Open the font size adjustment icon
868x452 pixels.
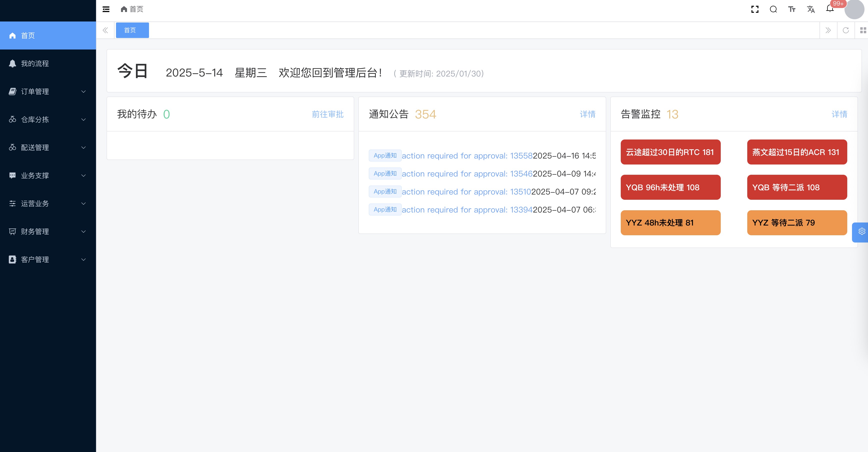tap(792, 9)
